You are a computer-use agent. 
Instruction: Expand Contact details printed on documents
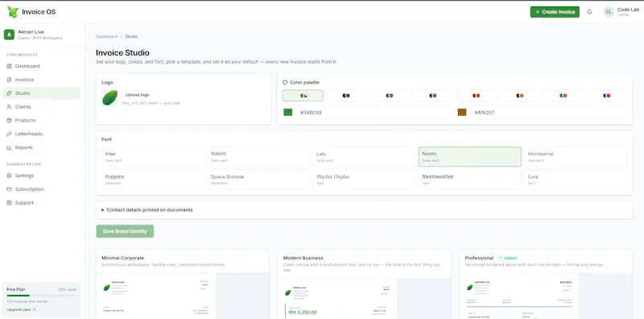pyautogui.click(x=364, y=209)
